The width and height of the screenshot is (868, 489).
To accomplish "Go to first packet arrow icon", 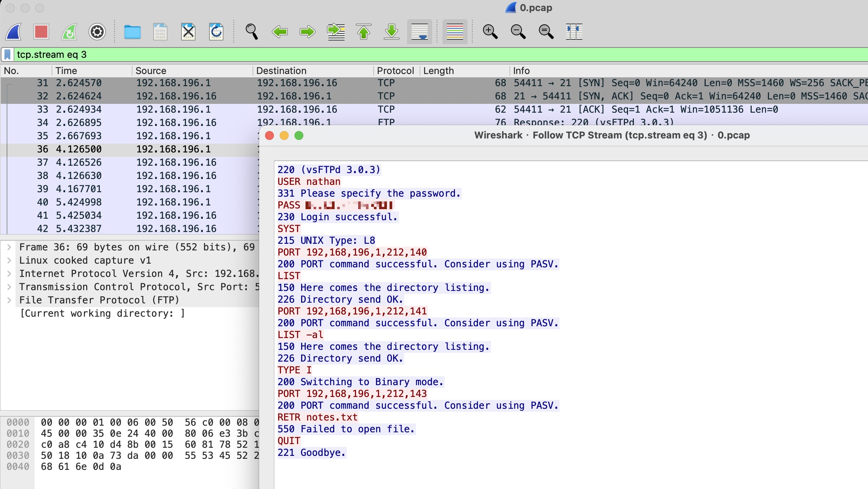I will [364, 32].
